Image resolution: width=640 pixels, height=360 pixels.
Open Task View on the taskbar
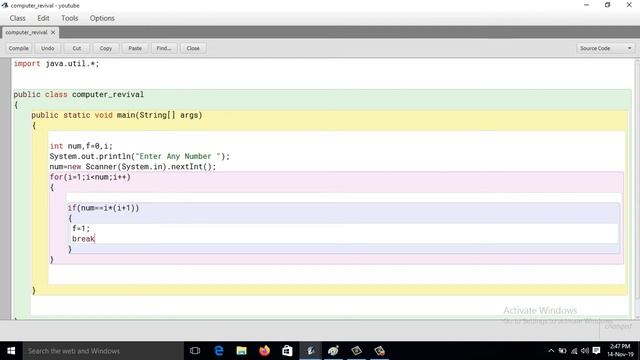point(195,351)
